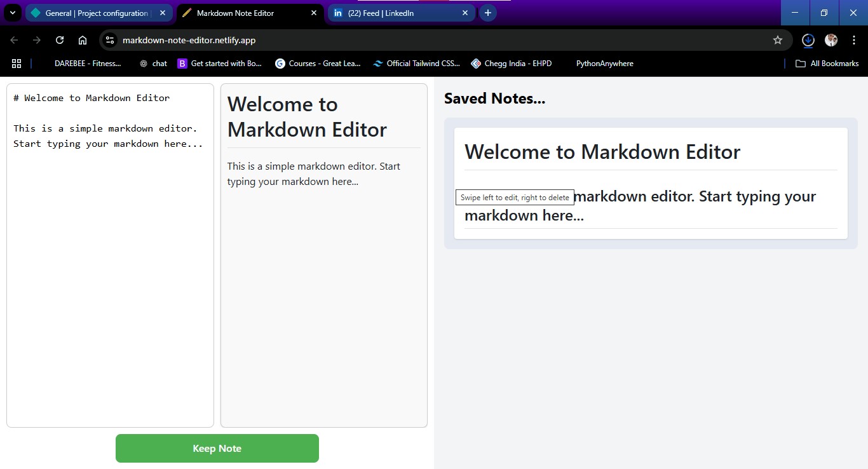The width and height of the screenshot is (868, 469).
Task: Open the downloads icon in the toolbar
Action: 807,39
